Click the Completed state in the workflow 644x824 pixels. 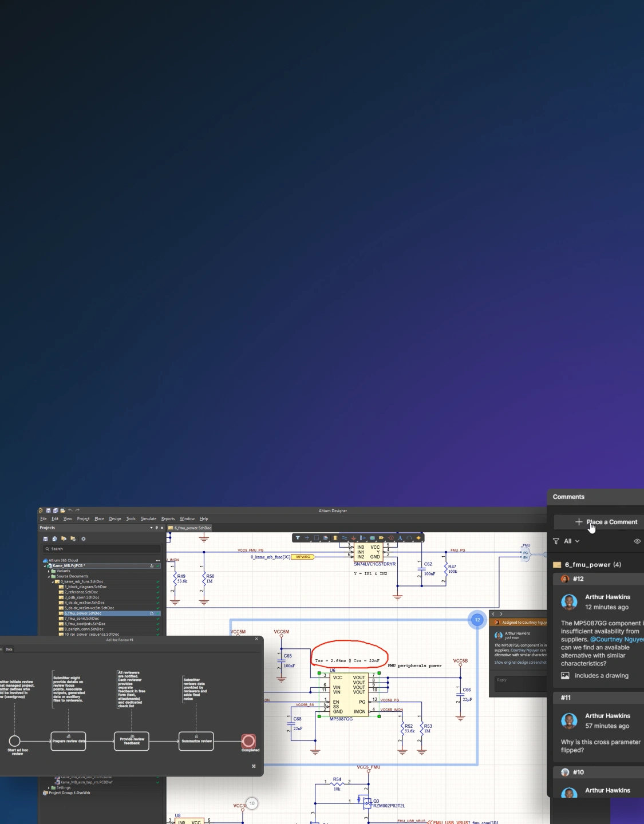[248, 741]
